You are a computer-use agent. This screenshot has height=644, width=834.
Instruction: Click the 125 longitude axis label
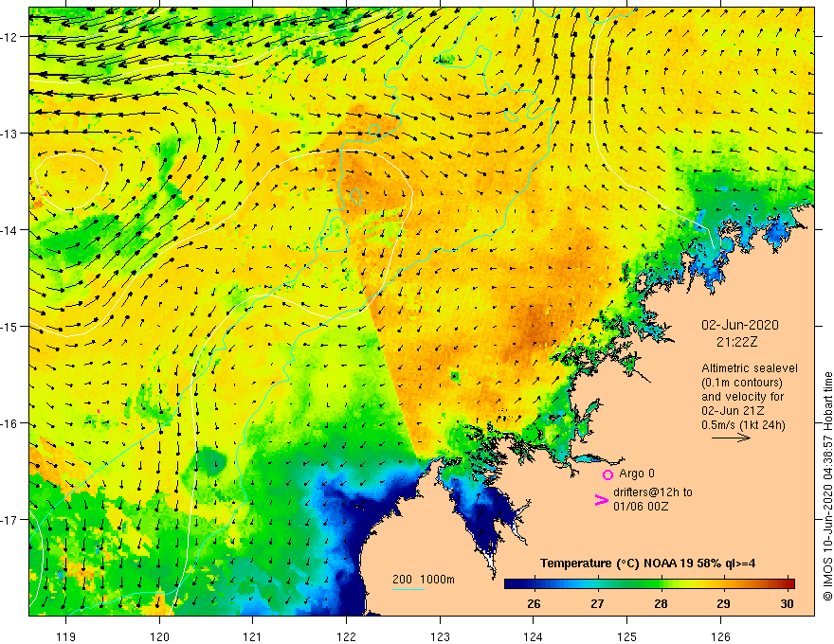point(627,636)
